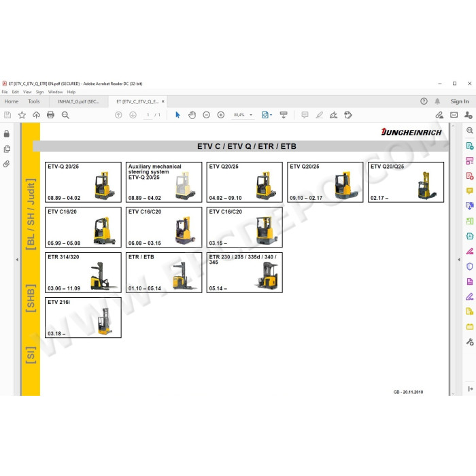Open Comment tool in right pane

[470, 191]
